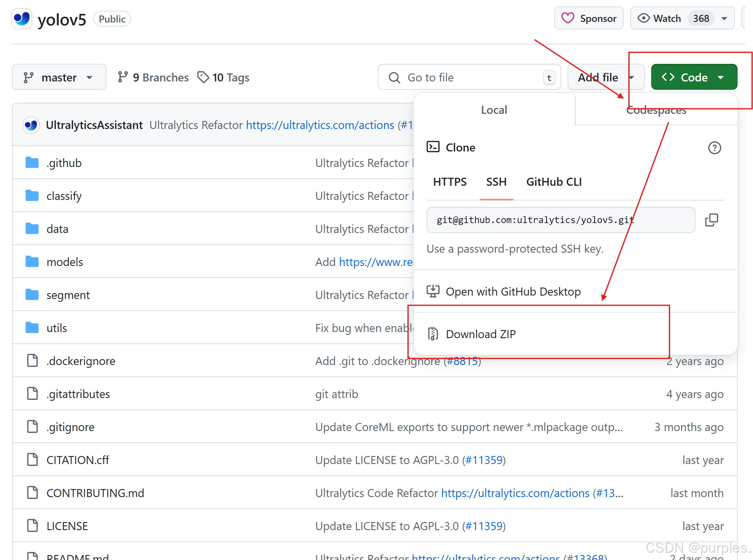Click the Public visibility badge
This screenshot has width=753, height=560.
click(112, 19)
